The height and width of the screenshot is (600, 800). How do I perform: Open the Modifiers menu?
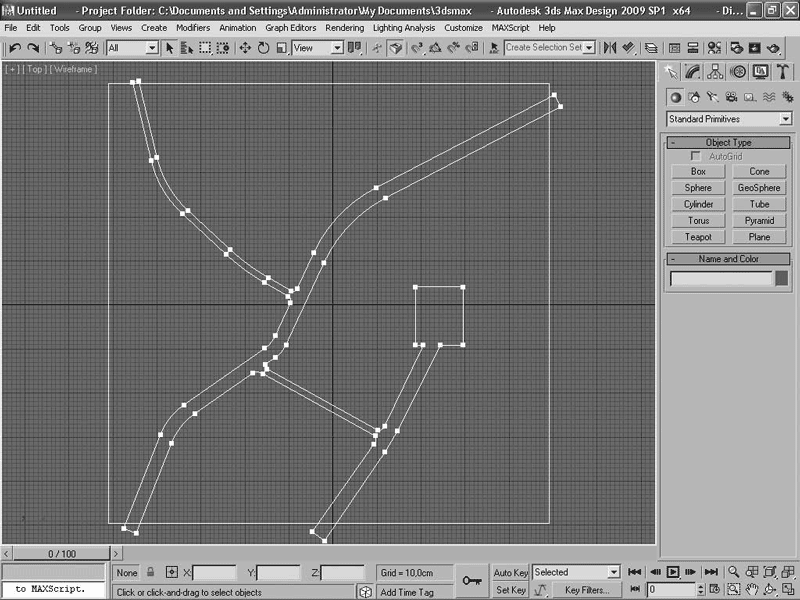click(x=193, y=28)
